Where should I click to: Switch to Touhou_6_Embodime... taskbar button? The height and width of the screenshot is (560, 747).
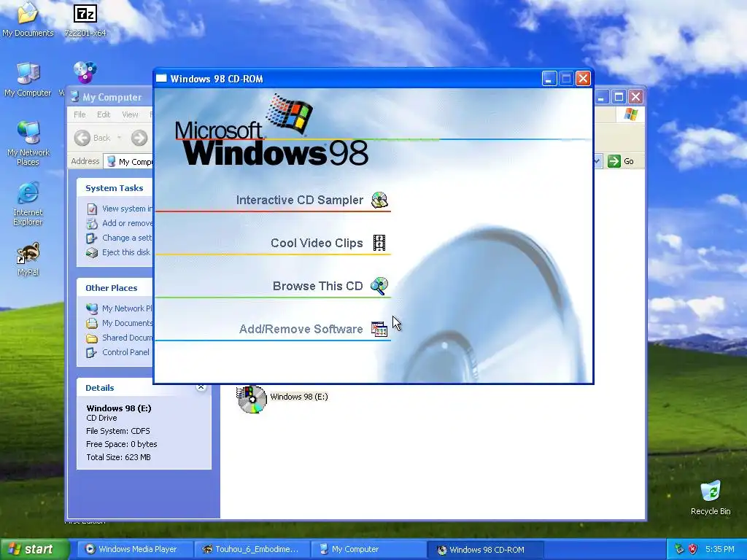pos(251,549)
